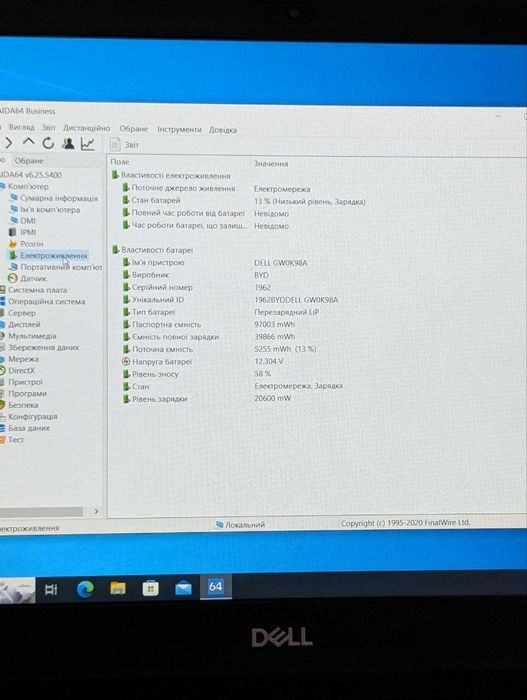
Task: Open the graph chart toolbar icon
Action: 88,144
